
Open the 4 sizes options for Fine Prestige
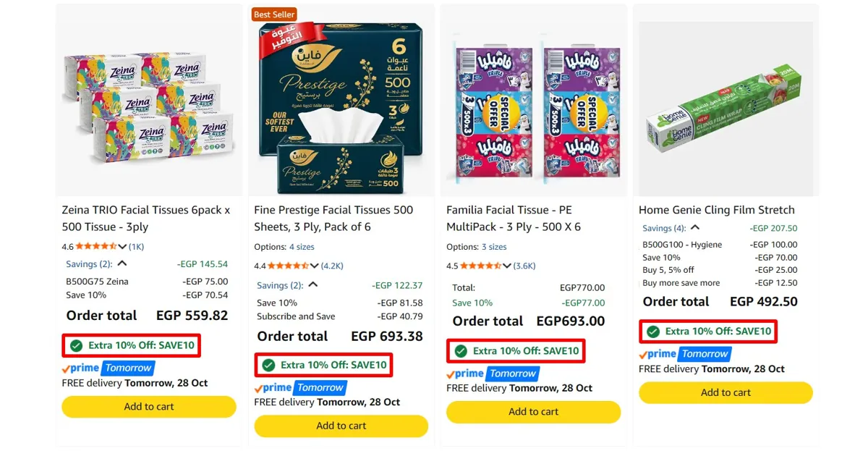pos(302,247)
